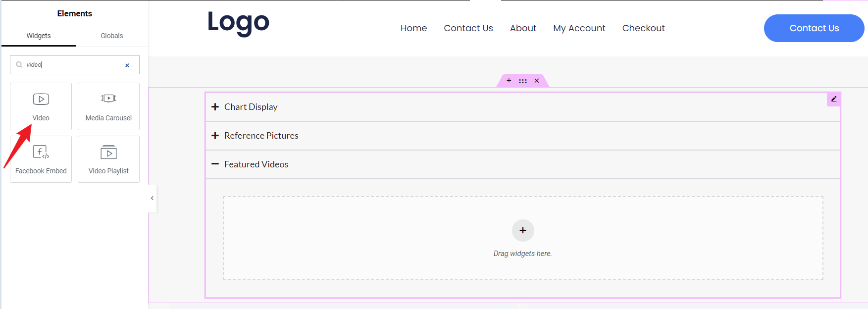
Task: Choose the Video Playlist widget
Action: point(108,159)
